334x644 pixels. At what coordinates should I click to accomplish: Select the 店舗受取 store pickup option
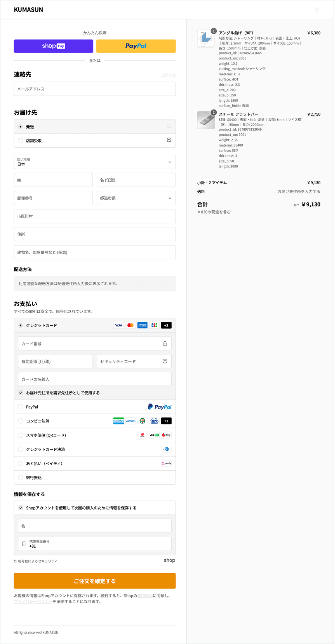(x=21, y=141)
